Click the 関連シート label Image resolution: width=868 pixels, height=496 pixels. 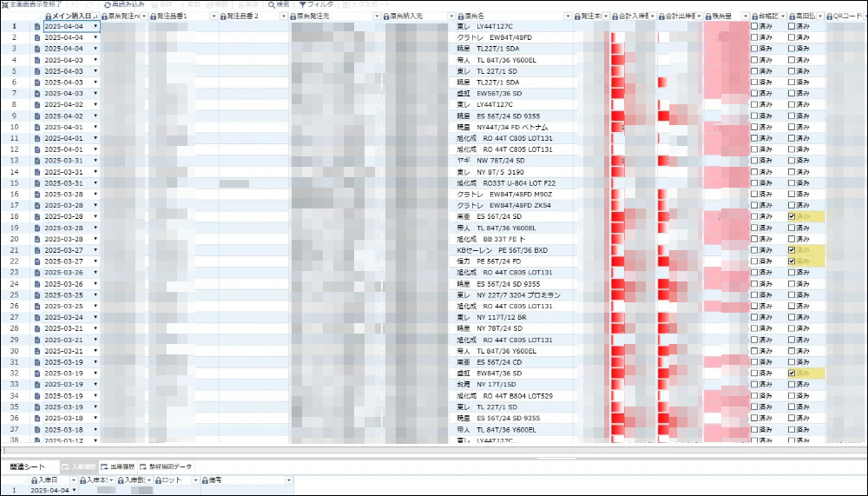tap(27, 467)
